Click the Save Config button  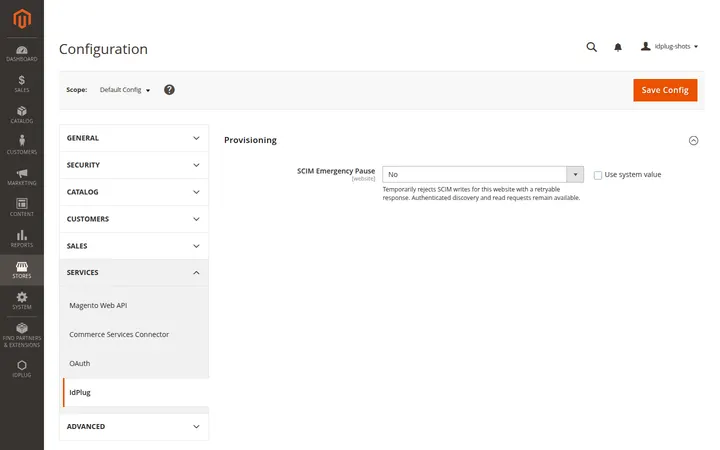[665, 90]
